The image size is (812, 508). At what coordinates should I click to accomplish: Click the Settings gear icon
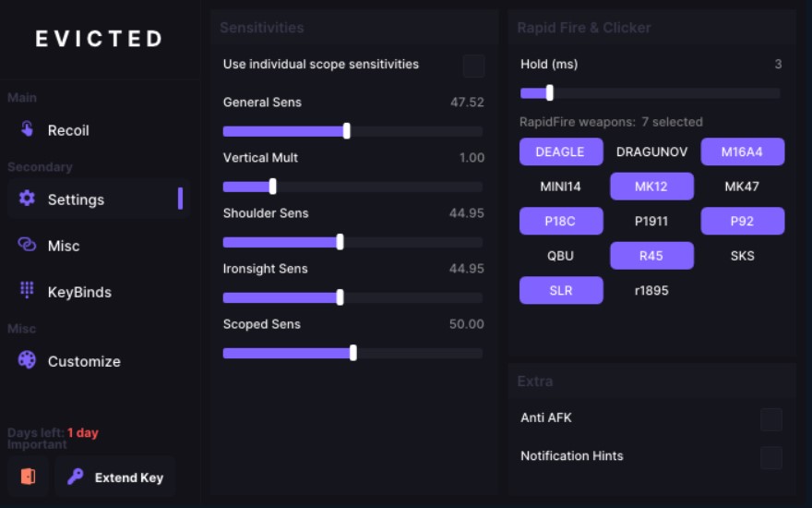point(27,199)
